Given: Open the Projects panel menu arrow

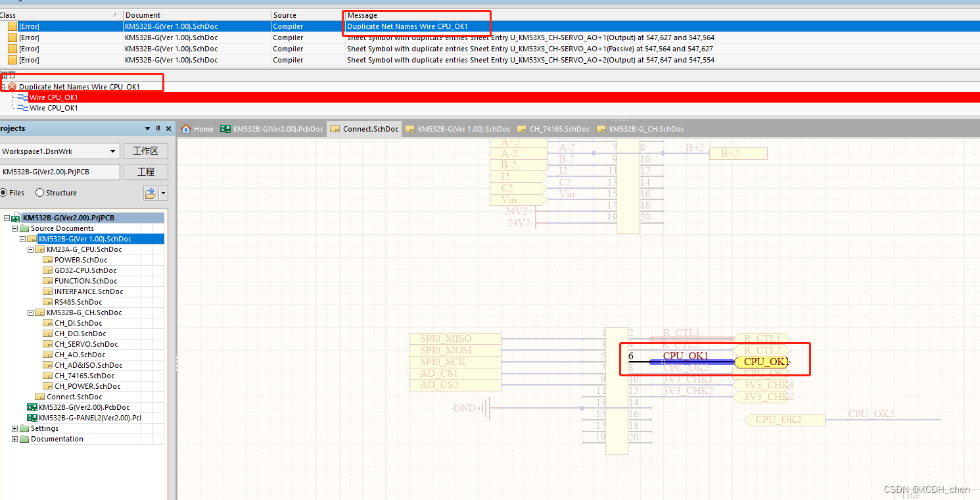Looking at the screenshot, I should [x=147, y=128].
